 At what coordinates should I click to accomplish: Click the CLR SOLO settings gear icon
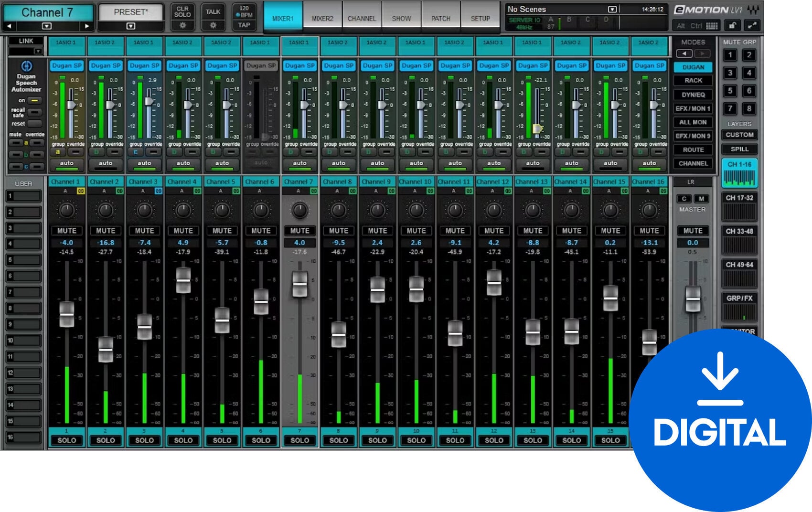[182, 26]
